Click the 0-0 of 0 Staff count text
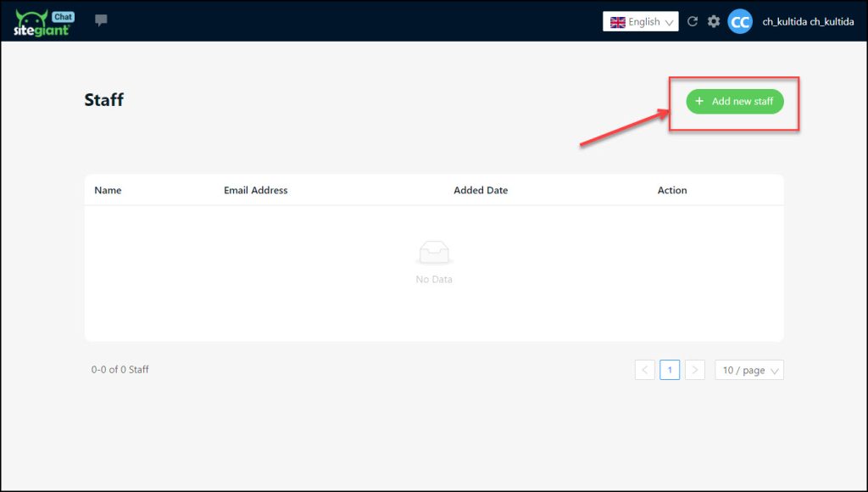This screenshot has height=492, width=868. click(120, 370)
